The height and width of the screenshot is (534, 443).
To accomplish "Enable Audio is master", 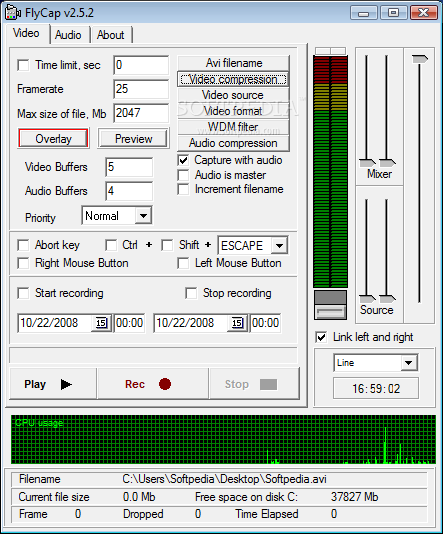I will 183,175.
